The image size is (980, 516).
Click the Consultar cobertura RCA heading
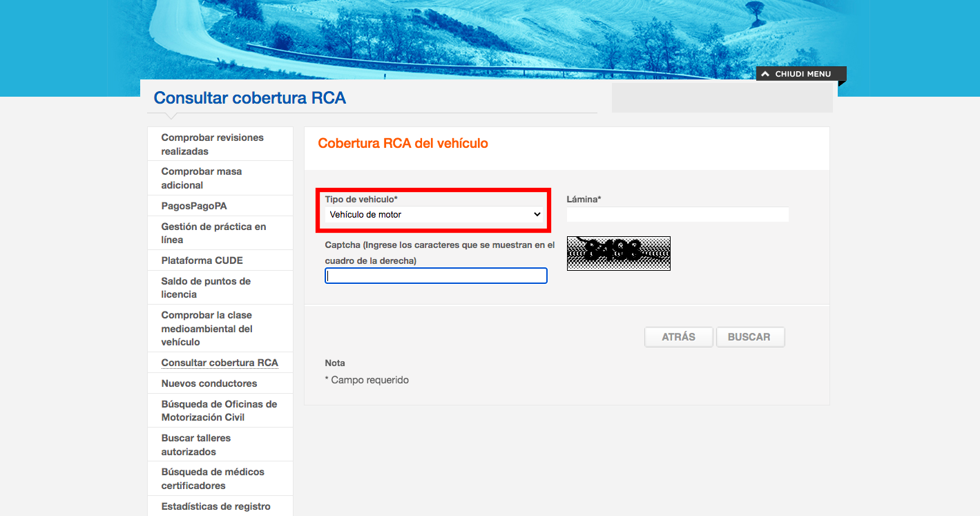pyautogui.click(x=250, y=98)
